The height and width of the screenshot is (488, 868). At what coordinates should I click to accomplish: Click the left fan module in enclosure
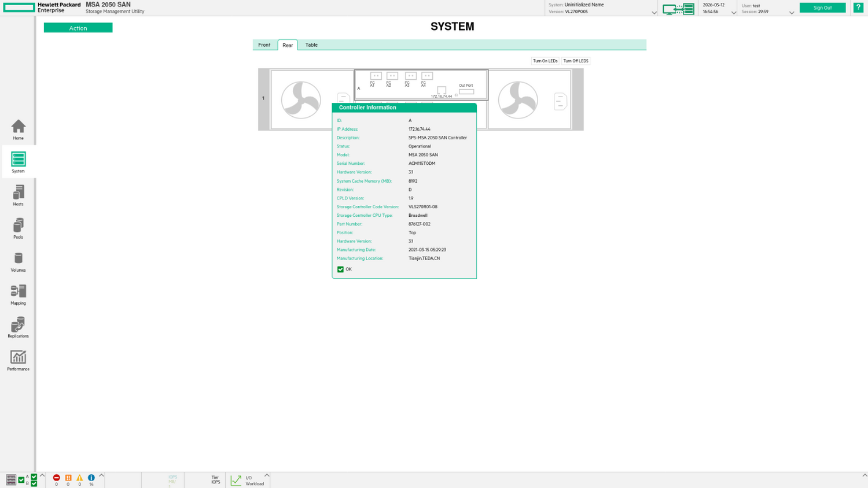(301, 100)
